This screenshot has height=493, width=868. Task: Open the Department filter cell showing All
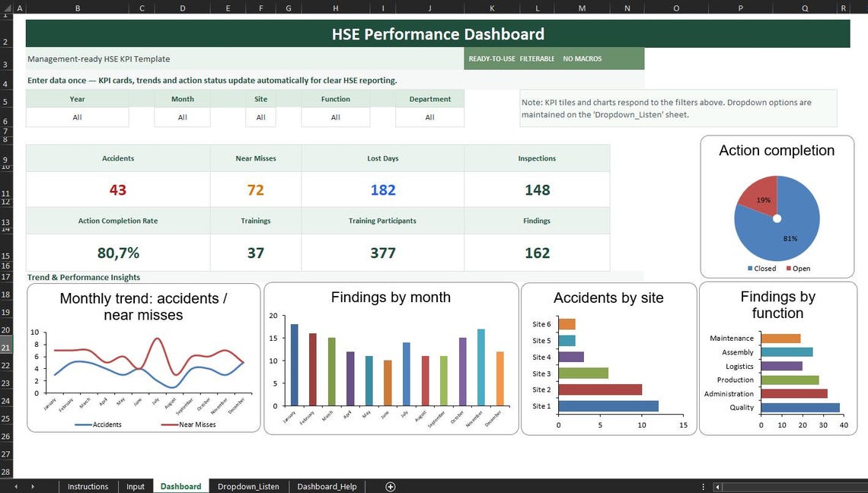pyautogui.click(x=429, y=117)
